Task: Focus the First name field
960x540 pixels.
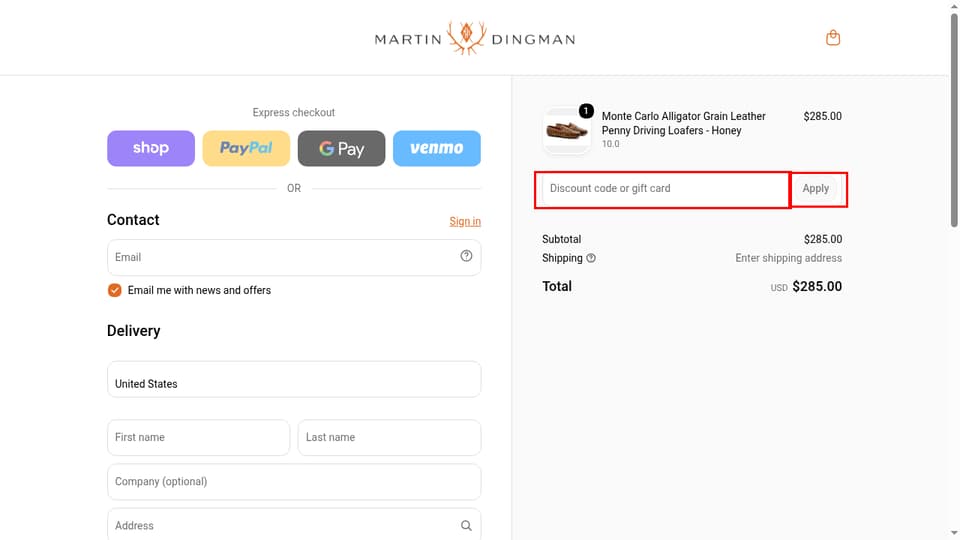Action: tap(198, 437)
